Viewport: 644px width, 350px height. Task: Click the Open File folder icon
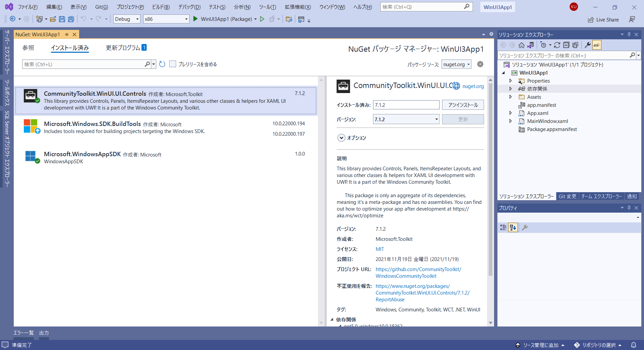point(53,19)
